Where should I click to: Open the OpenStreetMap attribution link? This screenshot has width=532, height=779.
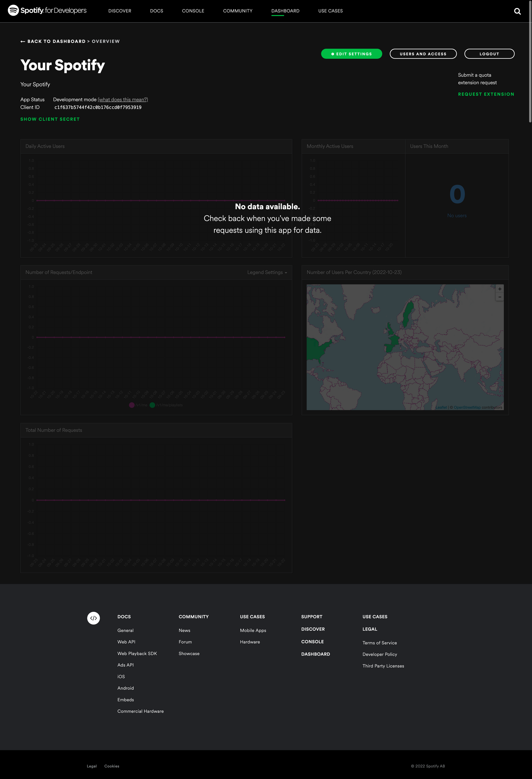(467, 408)
